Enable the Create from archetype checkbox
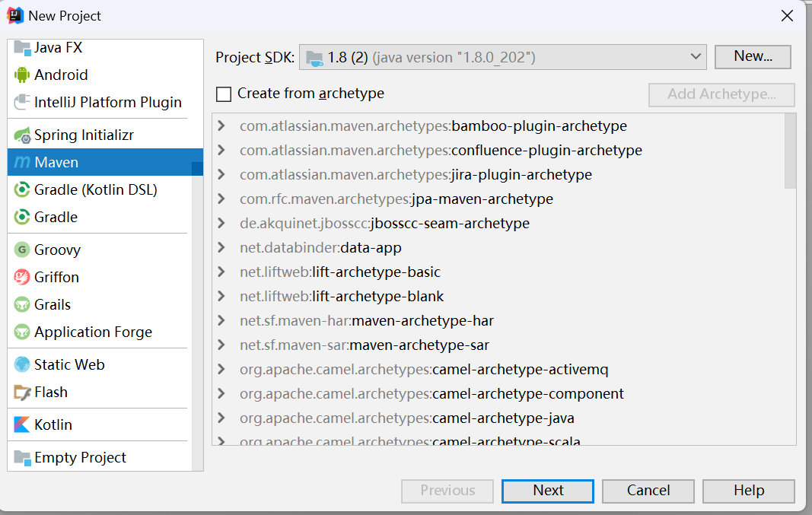Image resolution: width=812 pixels, height=515 pixels. (224, 94)
